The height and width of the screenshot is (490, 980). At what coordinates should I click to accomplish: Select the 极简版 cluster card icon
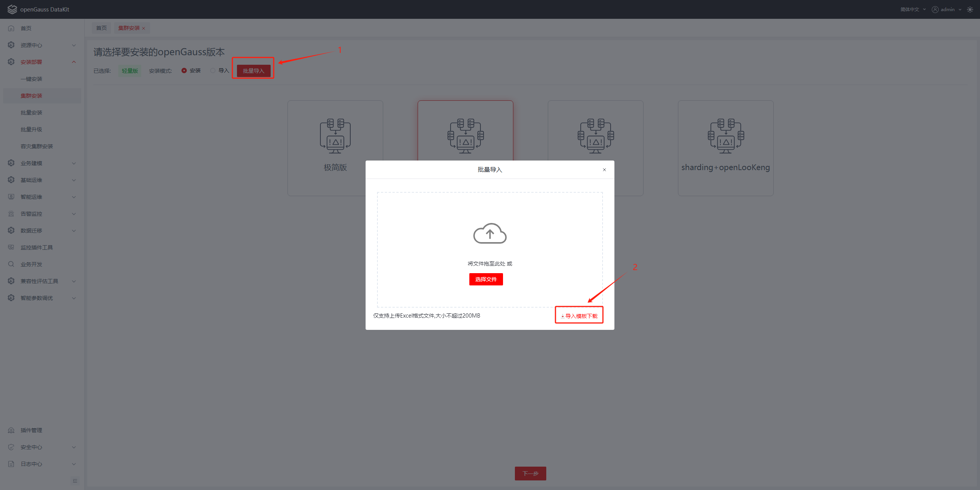pyautogui.click(x=335, y=136)
